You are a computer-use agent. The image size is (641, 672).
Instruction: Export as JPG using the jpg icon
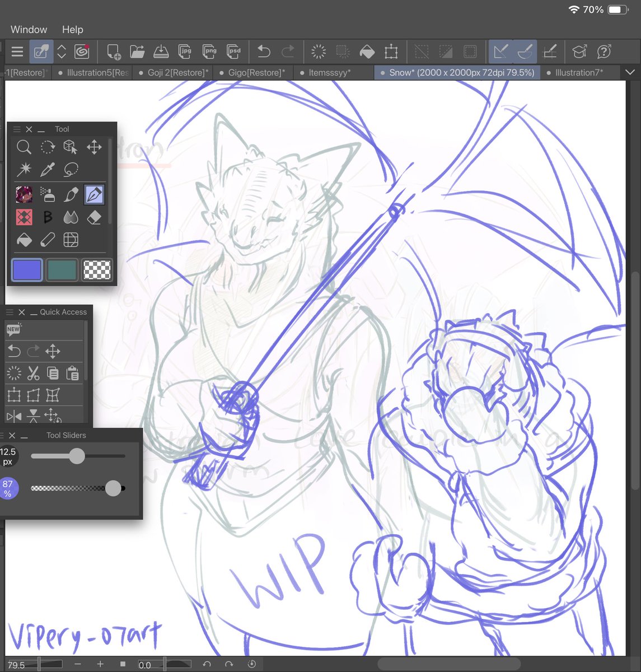(185, 52)
